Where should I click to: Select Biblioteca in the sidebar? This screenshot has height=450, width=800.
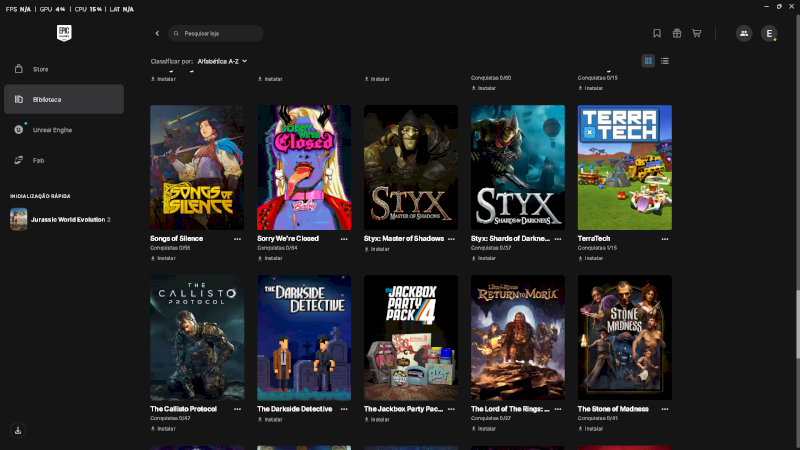[x=64, y=99]
